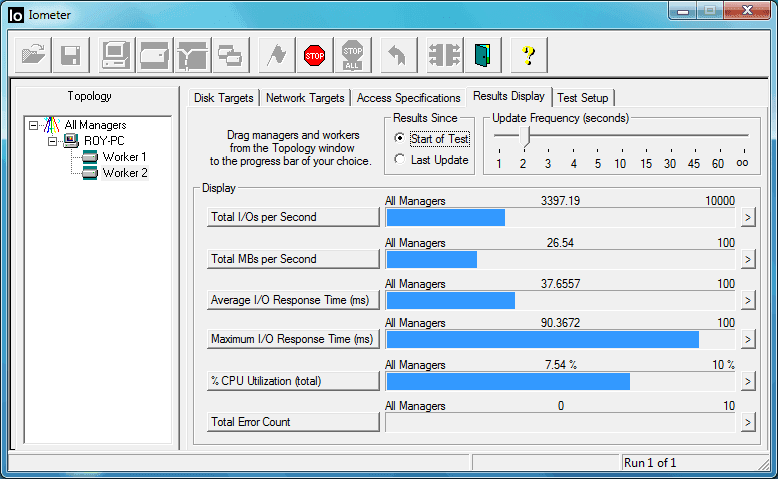Open details arrow for Total MBs per Second
The width and height of the screenshot is (778, 479).
[x=748, y=259]
